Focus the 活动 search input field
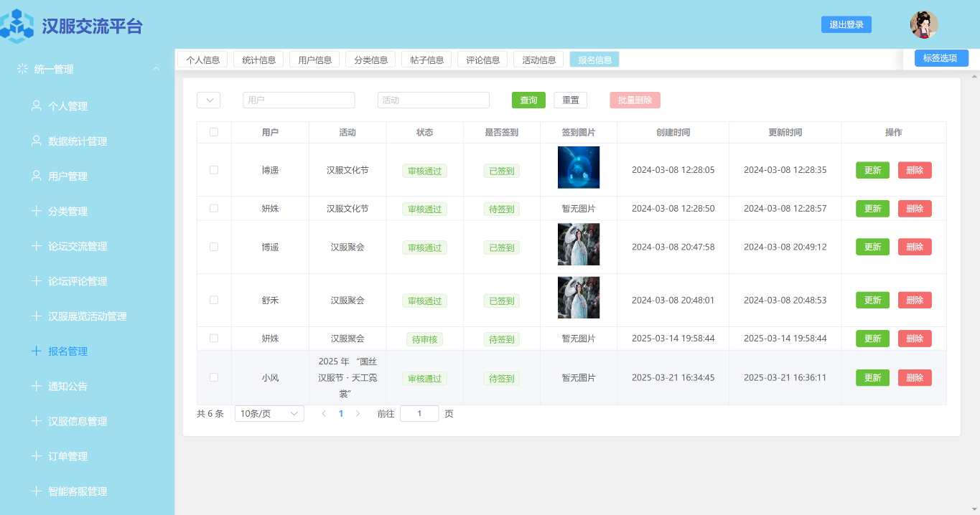 pyautogui.click(x=434, y=100)
